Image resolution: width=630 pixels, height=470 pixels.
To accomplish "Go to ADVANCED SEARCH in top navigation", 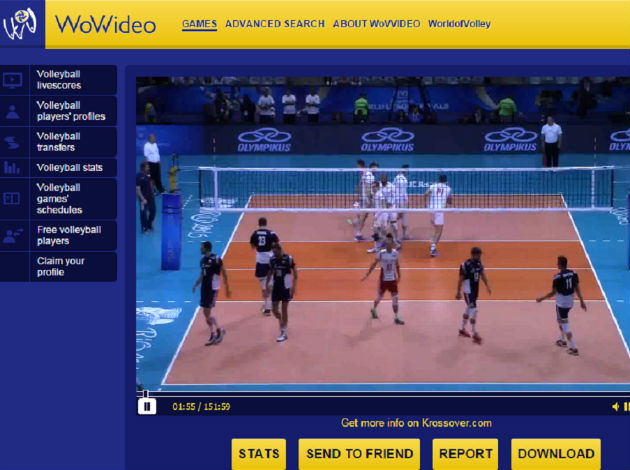I will coord(274,24).
